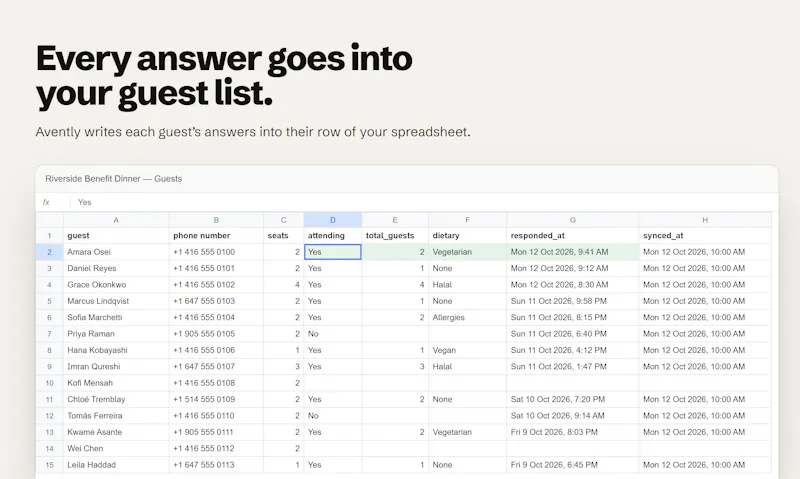Select the Grace Okonkwo cell

[x=116, y=285]
